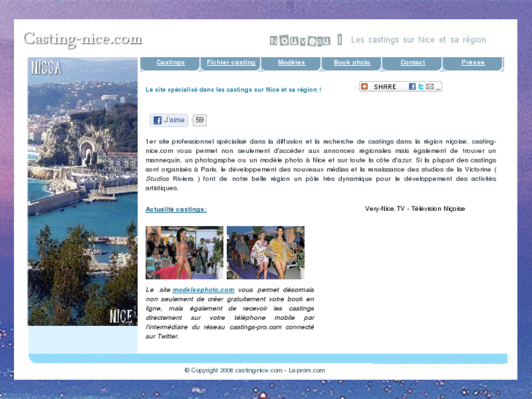Go to the Modèles tab

(x=291, y=63)
